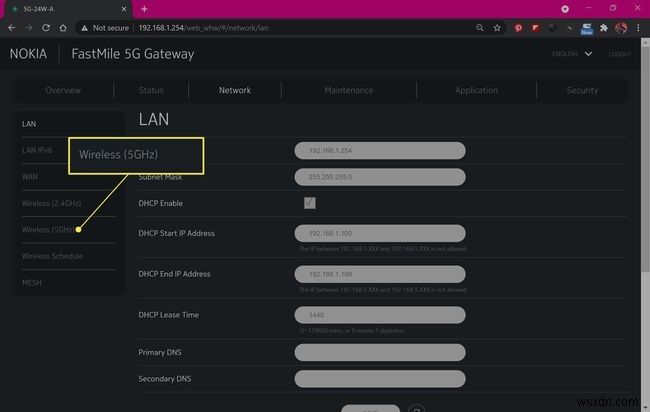Viewport: 650px width, 412px height.
Task: Go back to the previous page
Action: [x=12, y=28]
